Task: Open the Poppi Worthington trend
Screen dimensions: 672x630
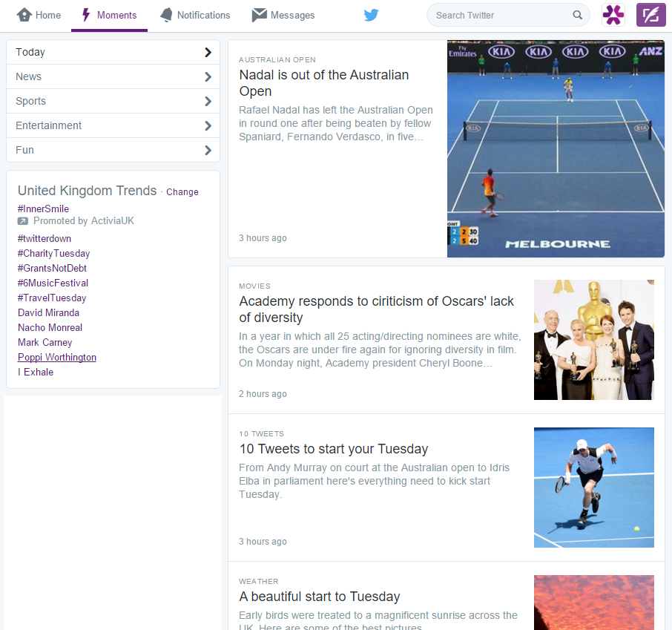Action: click(57, 357)
